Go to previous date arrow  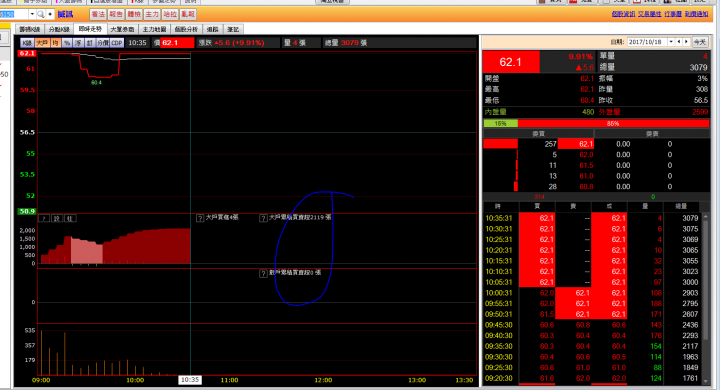pyautogui.click(x=679, y=42)
